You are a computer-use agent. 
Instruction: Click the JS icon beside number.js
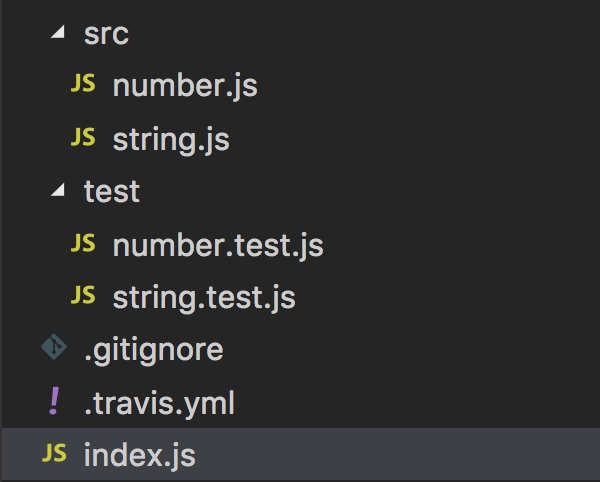point(84,85)
